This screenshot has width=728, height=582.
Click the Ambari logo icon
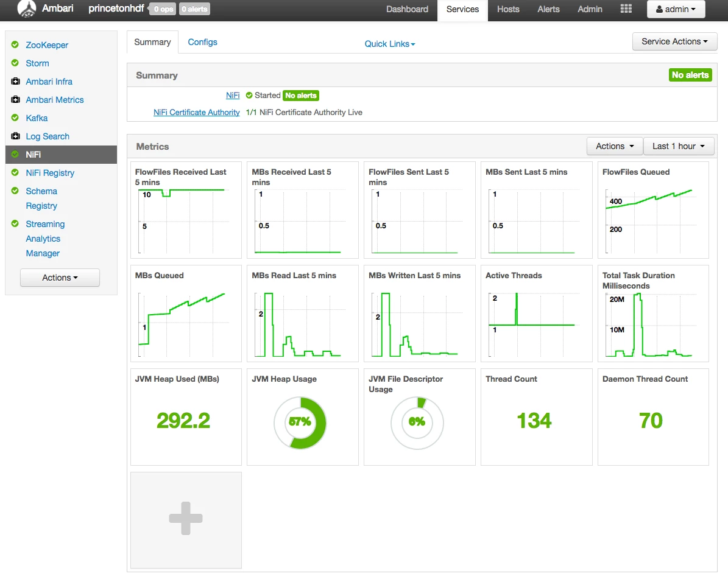[x=26, y=9]
